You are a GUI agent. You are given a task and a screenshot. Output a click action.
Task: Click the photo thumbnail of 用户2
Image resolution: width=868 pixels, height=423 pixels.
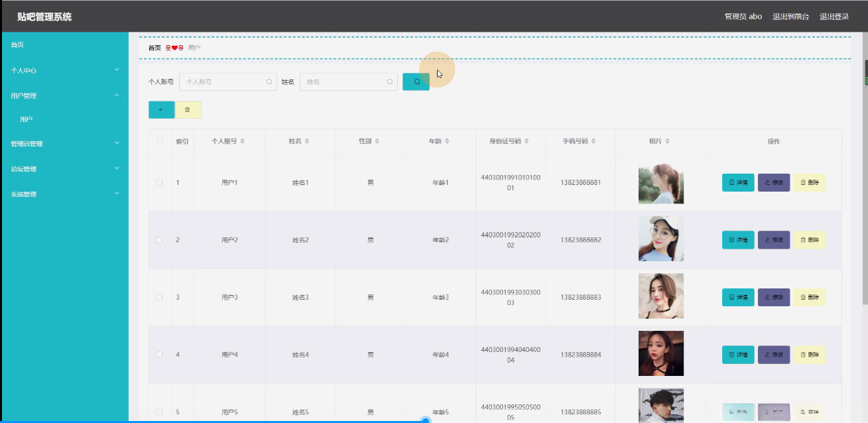[x=660, y=239]
